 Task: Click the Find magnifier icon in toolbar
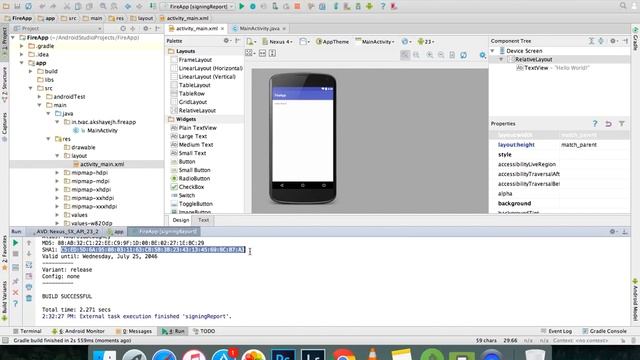(x=103, y=7)
